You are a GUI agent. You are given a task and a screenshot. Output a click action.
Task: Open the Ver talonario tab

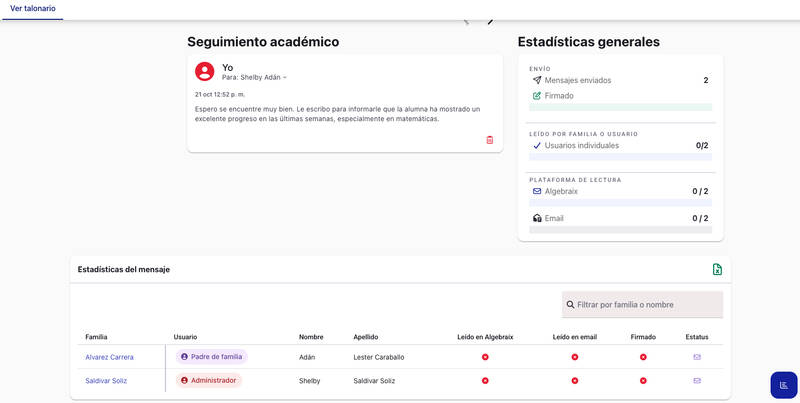(33, 9)
